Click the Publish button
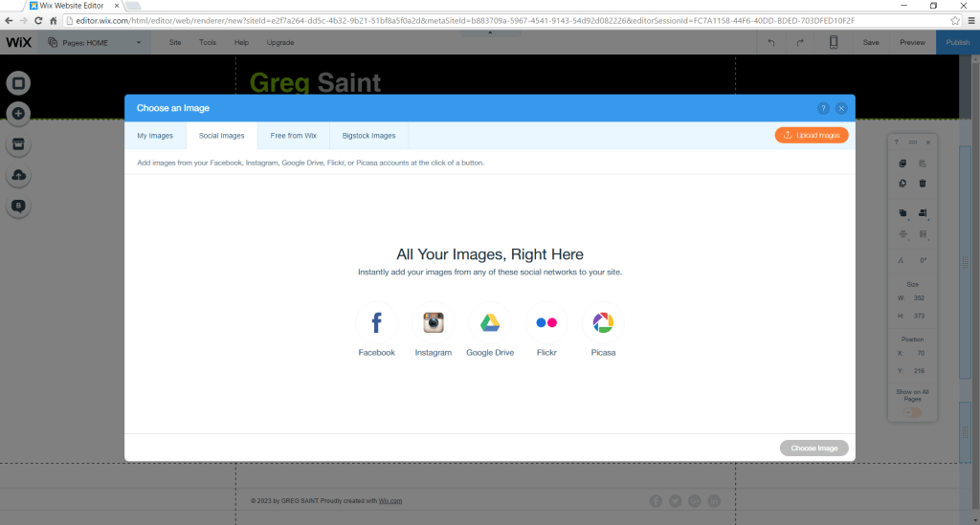 tap(957, 42)
